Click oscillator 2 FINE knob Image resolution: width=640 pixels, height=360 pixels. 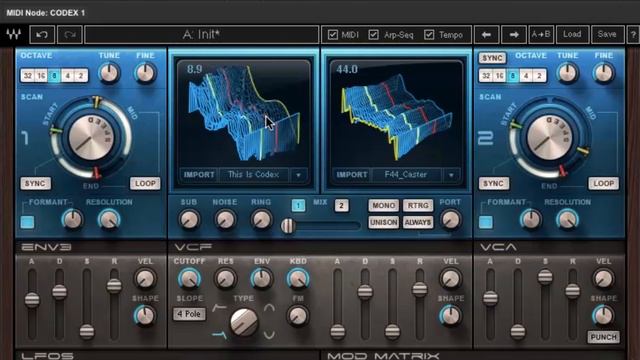[x=604, y=73]
